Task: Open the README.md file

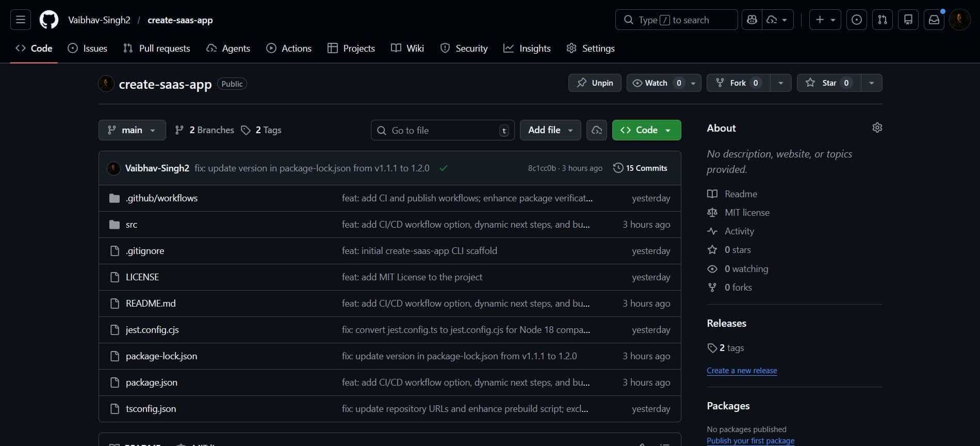Action: 151,304
